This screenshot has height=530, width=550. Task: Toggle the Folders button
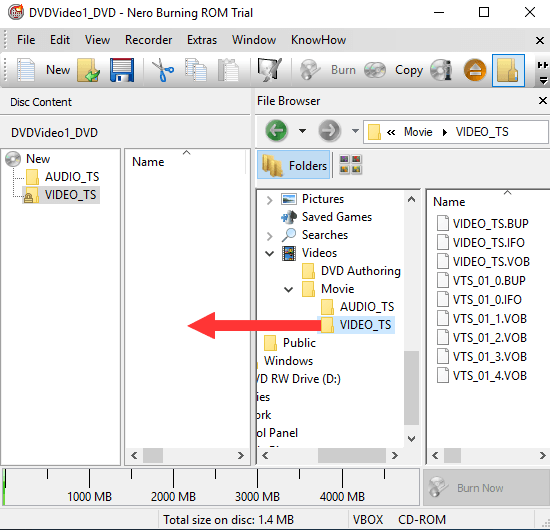tap(294, 165)
